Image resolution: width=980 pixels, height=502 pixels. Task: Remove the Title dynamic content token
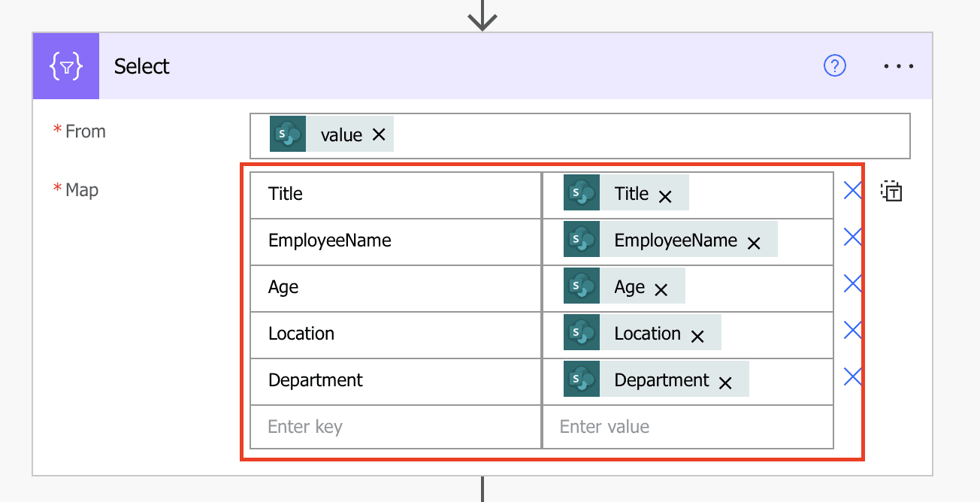(x=665, y=197)
